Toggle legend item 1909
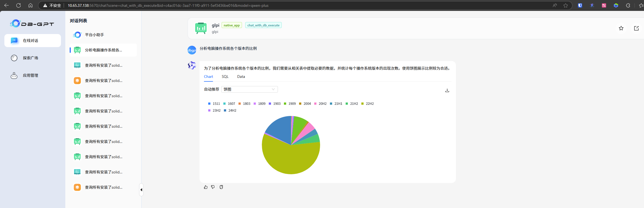644x208 pixels. click(x=290, y=104)
